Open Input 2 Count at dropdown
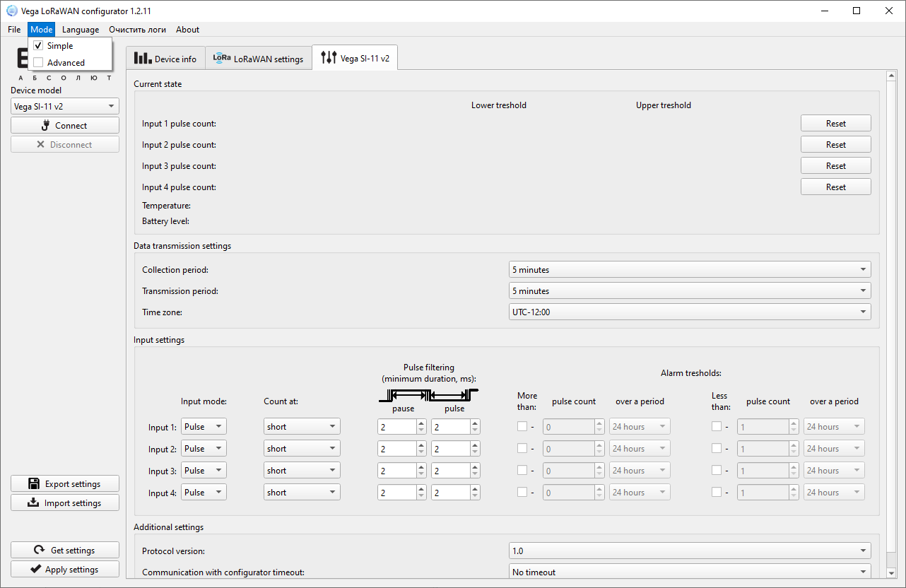This screenshot has height=588, width=906. point(302,449)
